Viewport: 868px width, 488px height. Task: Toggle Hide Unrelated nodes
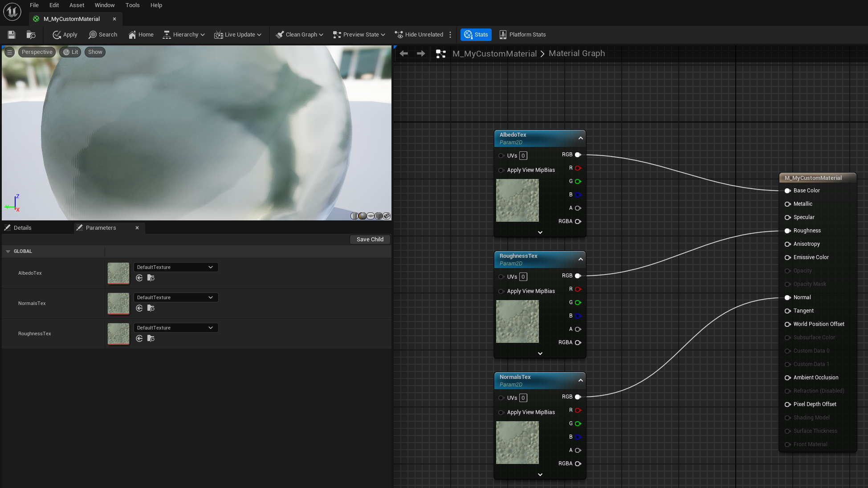point(419,35)
